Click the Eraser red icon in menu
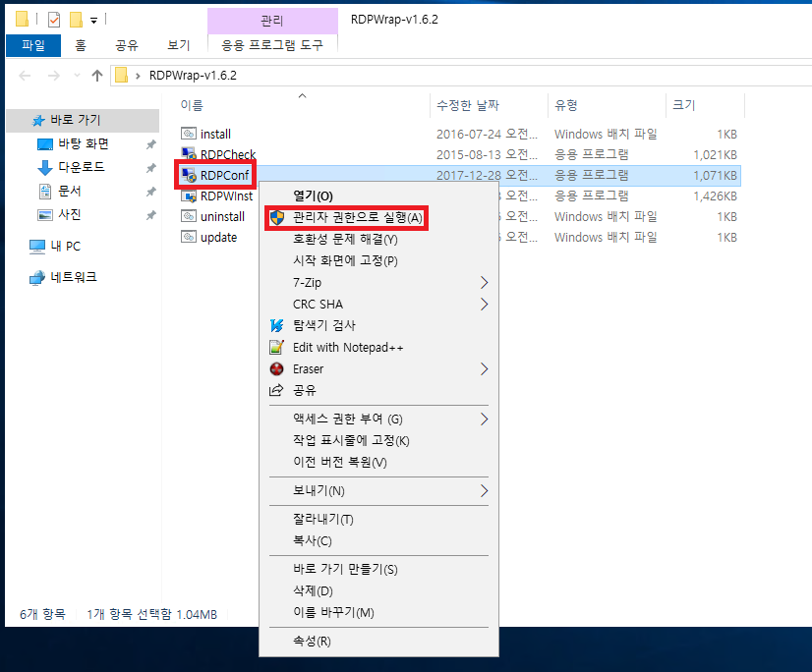This screenshot has width=812, height=672. click(277, 368)
